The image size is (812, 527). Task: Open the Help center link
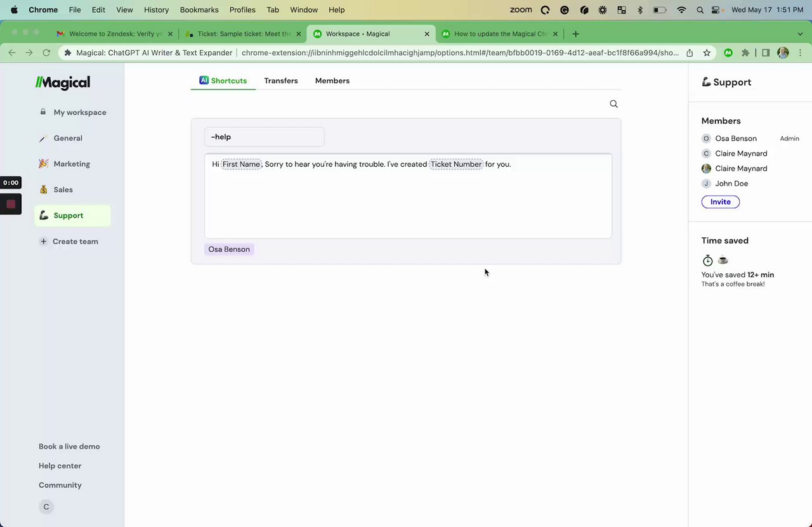coord(60,465)
